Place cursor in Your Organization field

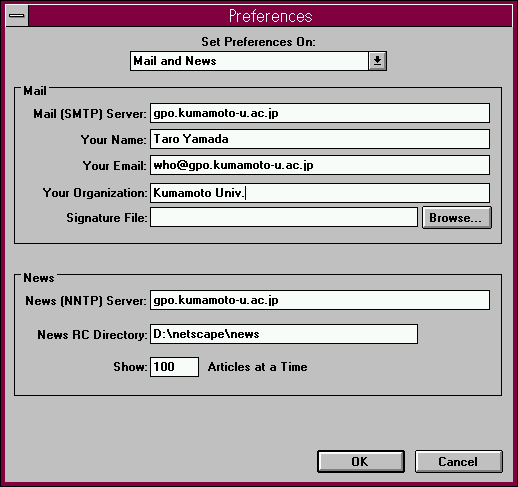(320, 193)
